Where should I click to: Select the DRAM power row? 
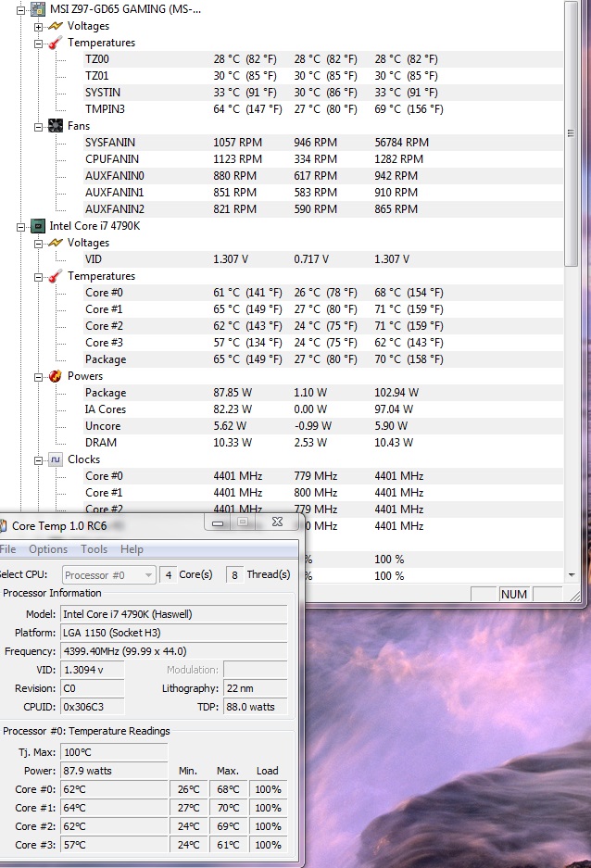[x=322, y=443]
